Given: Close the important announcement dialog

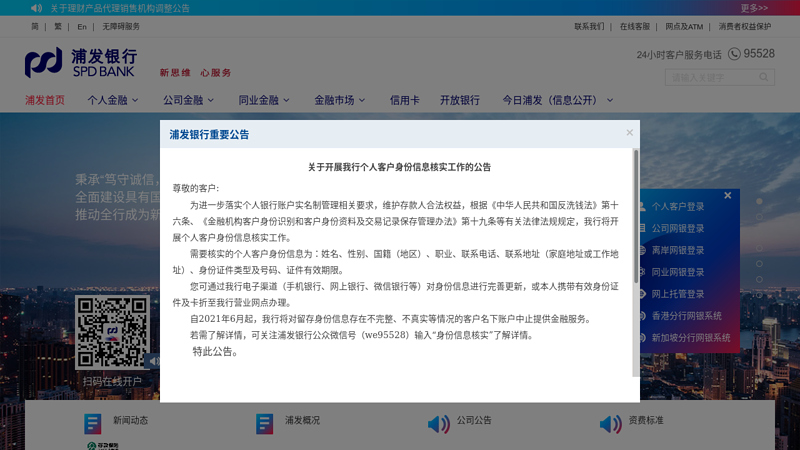Looking at the screenshot, I should [x=630, y=133].
